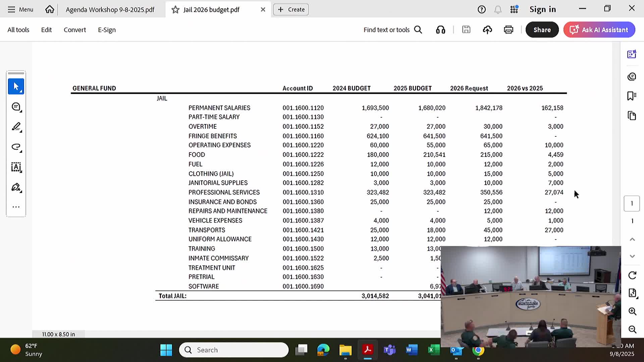Star the Jail 2026 budget.pdf file
This screenshot has width=644, height=362.
click(175, 10)
